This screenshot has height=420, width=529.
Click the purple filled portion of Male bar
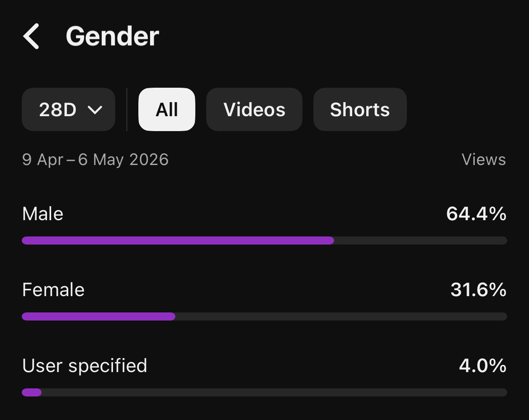coord(178,241)
